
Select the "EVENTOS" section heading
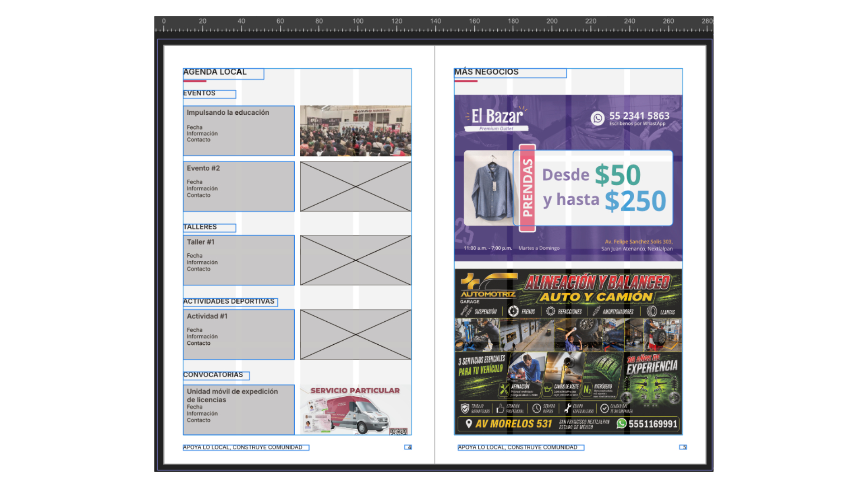pyautogui.click(x=209, y=94)
